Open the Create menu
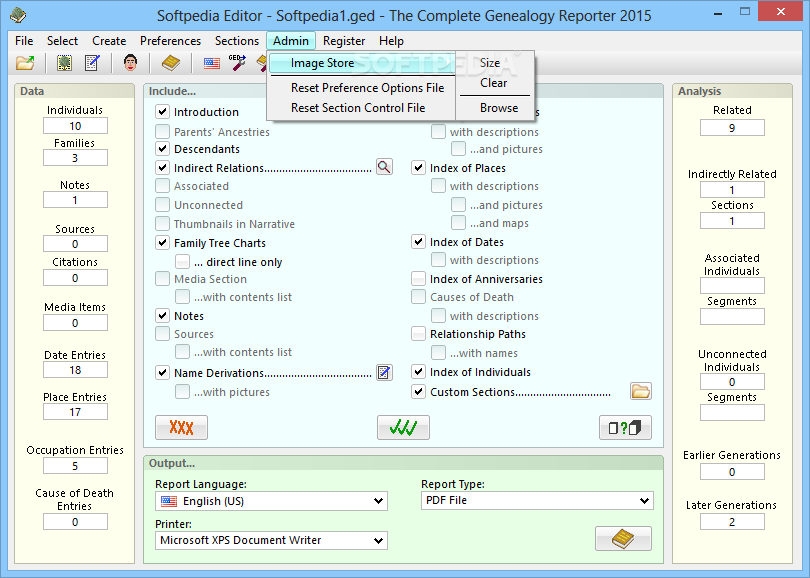 pos(109,41)
